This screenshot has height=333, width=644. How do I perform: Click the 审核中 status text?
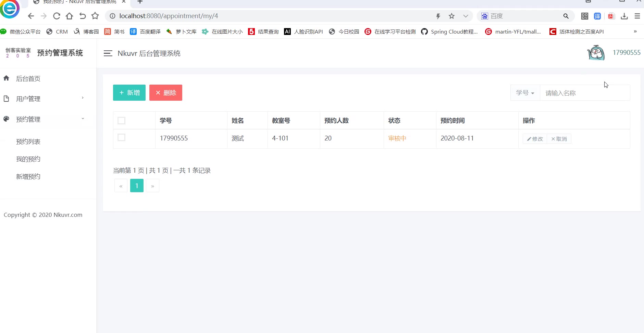397,138
